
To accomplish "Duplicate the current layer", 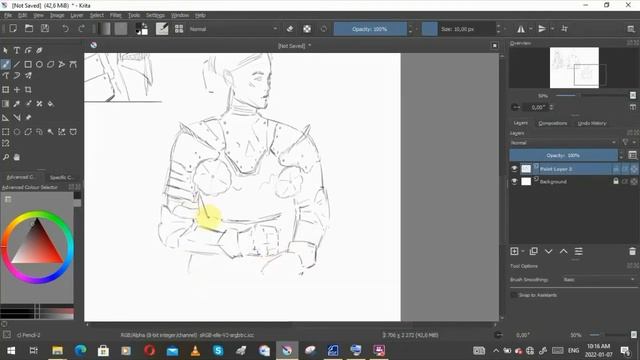I will (533, 251).
